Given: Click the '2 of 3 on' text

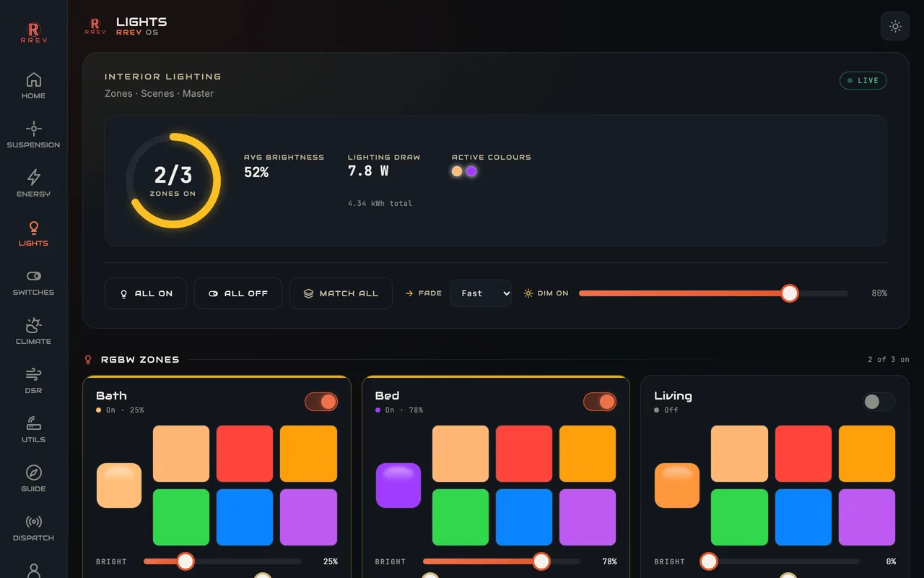Looking at the screenshot, I should click(x=889, y=359).
